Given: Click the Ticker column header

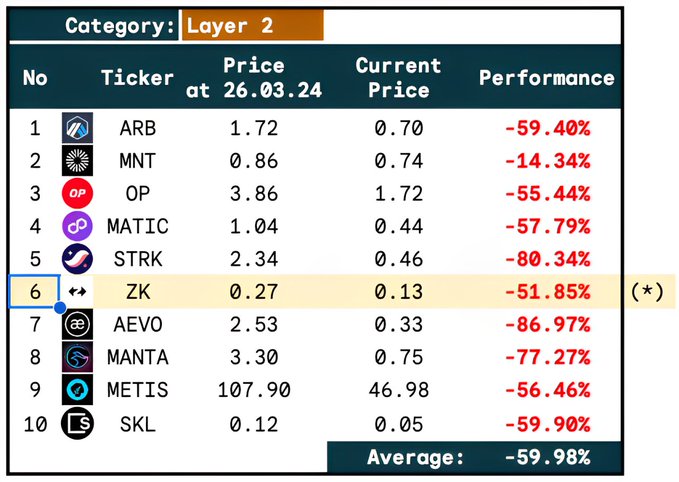Looking at the screenshot, I should click(137, 78).
